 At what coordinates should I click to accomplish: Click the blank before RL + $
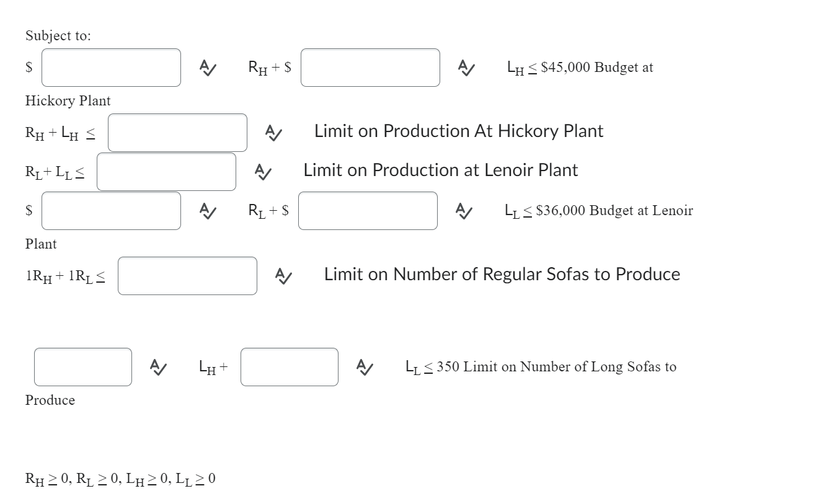point(110,211)
